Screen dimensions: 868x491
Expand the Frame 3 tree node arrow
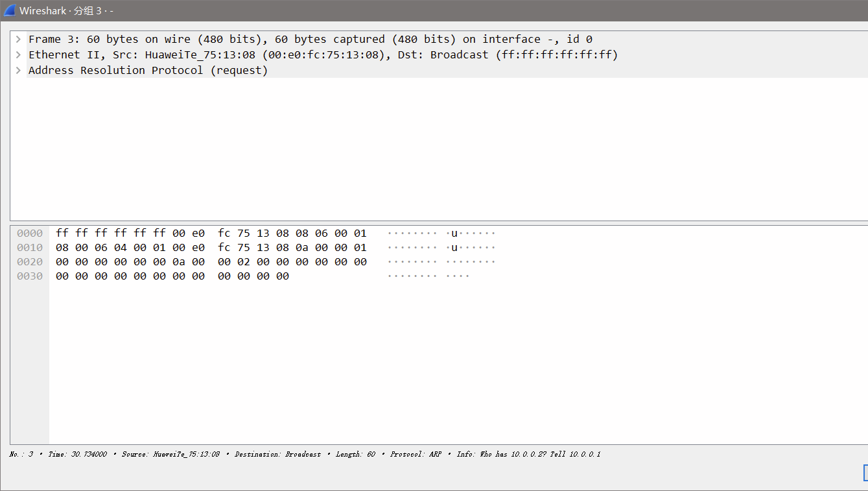pos(18,39)
